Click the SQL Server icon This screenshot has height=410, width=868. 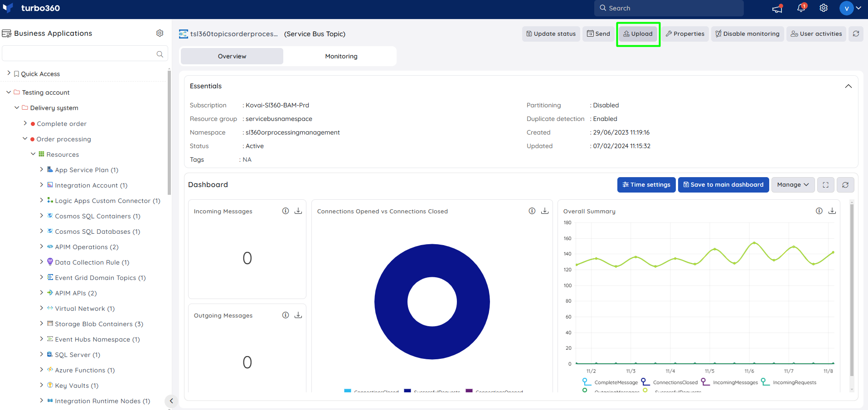coord(50,354)
